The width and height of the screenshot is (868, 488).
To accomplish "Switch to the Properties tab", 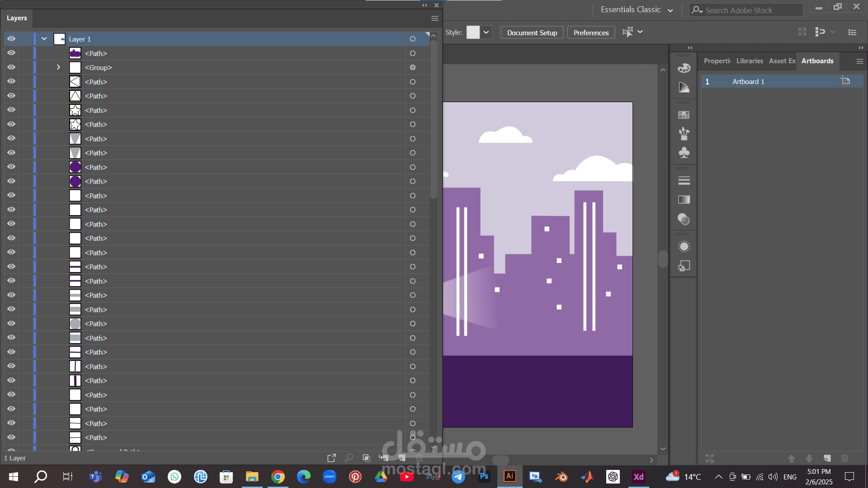I will (x=717, y=61).
